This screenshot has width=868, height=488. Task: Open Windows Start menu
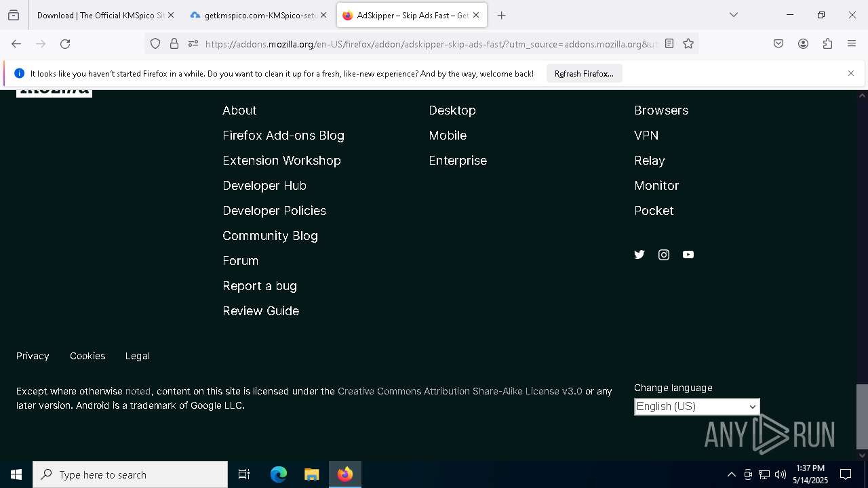coord(16,474)
